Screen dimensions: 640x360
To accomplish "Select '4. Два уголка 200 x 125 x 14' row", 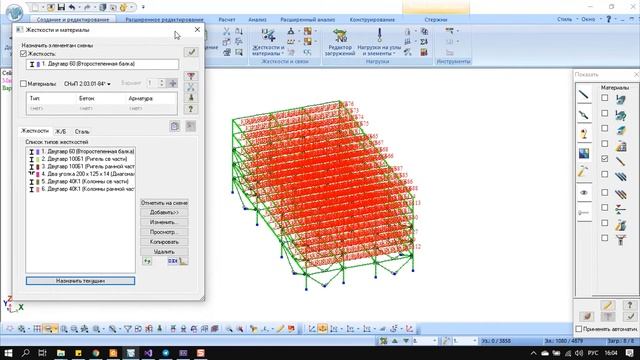I will click(81, 174).
